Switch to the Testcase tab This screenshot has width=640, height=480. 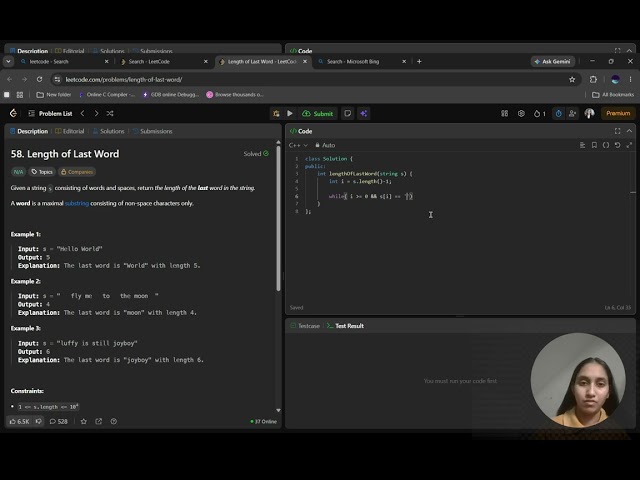(305, 326)
